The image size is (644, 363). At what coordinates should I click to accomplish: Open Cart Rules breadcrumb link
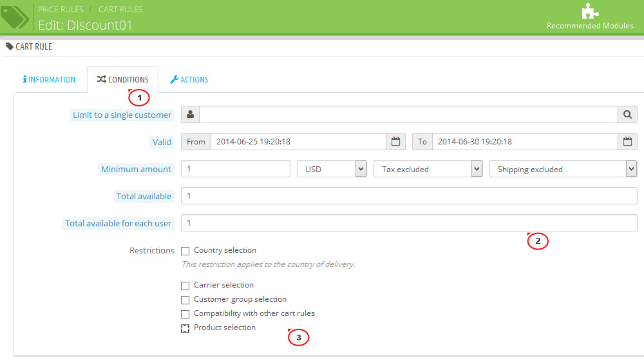coord(121,9)
